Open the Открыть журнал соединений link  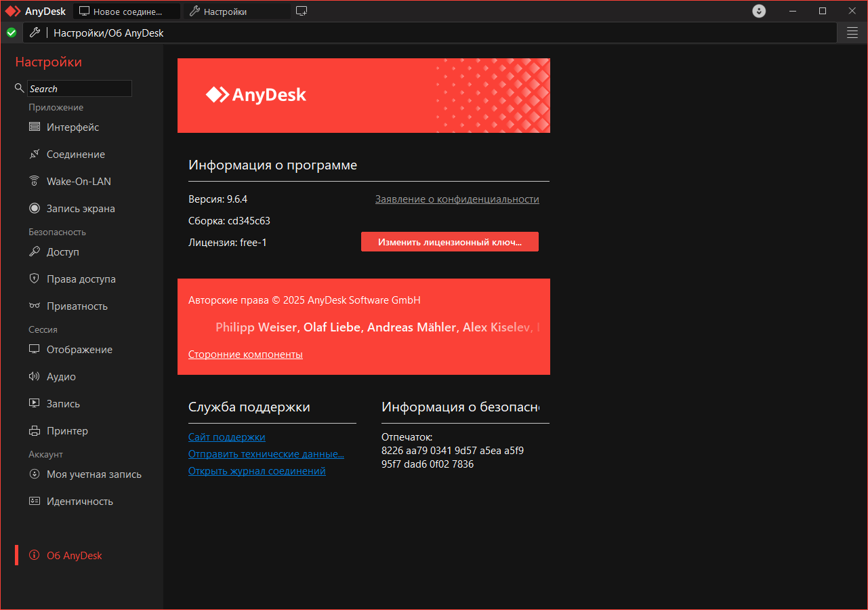(x=257, y=471)
